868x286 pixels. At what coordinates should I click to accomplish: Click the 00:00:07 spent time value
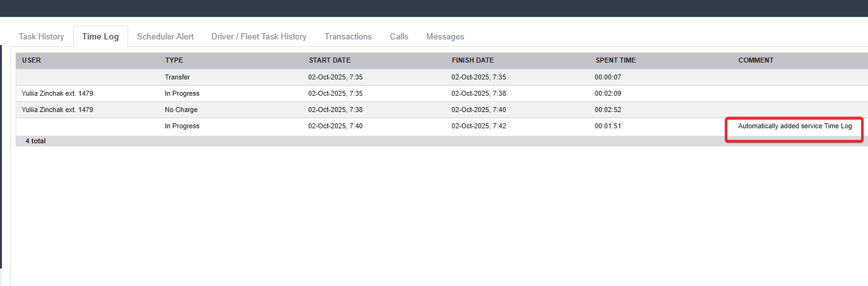[x=607, y=78]
